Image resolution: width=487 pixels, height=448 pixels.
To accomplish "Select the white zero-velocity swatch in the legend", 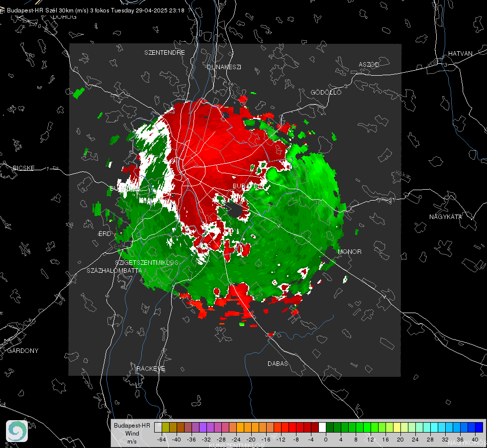I will 322,428.
